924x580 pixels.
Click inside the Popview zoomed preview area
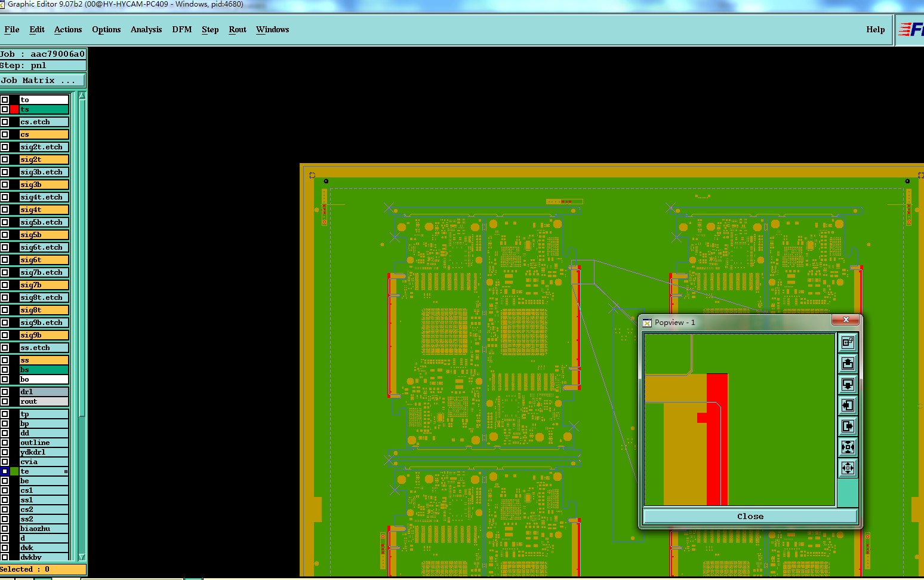pos(740,419)
